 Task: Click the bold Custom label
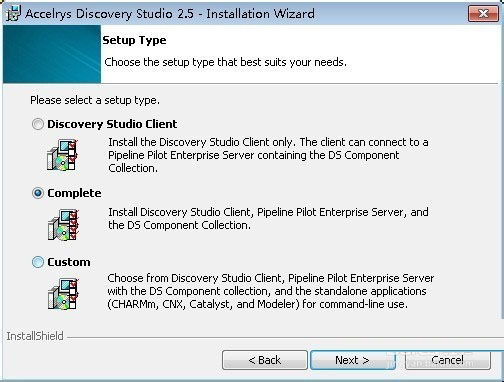pos(69,262)
